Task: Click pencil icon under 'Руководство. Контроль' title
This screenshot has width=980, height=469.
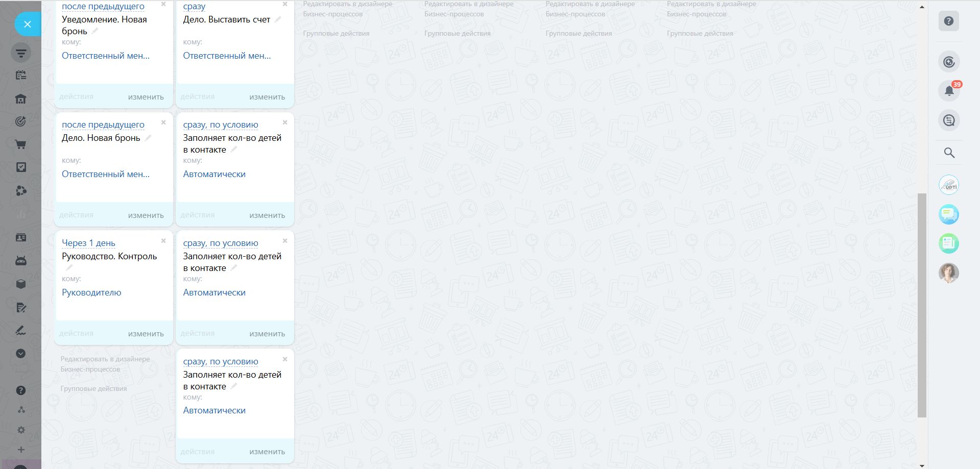Action: tap(69, 267)
